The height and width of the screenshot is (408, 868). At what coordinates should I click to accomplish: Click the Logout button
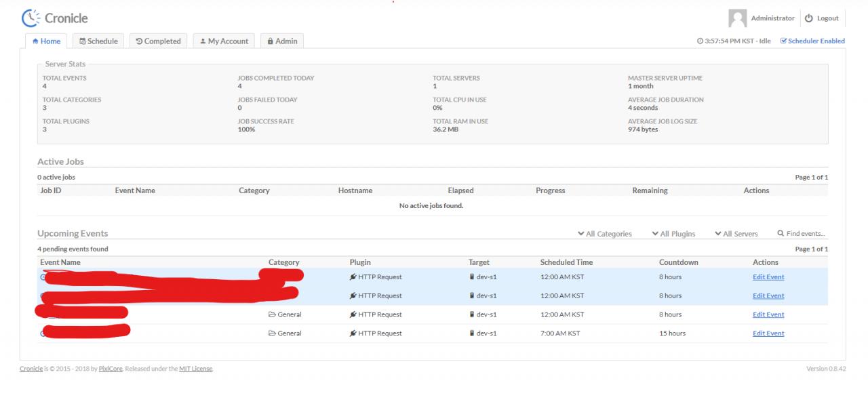point(822,18)
